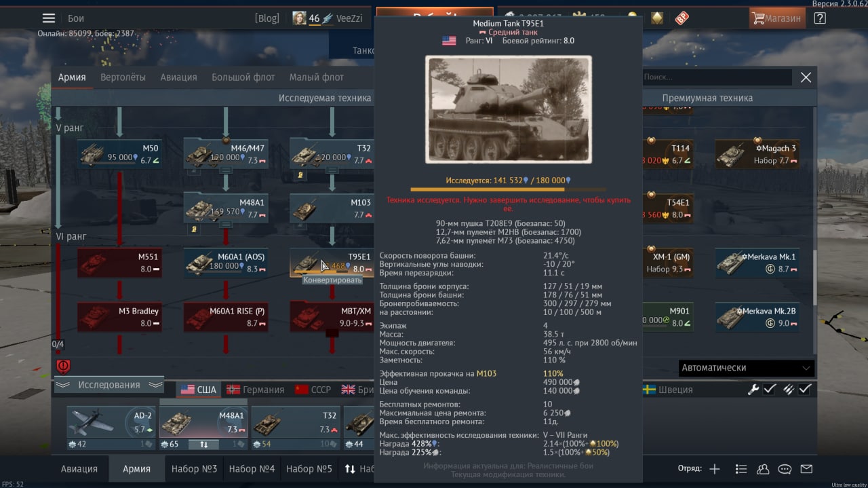Image resolution: width=868 pixels, height=488 pixels.
Task: Open the chat bubble icon
Action: click(785, 468)
